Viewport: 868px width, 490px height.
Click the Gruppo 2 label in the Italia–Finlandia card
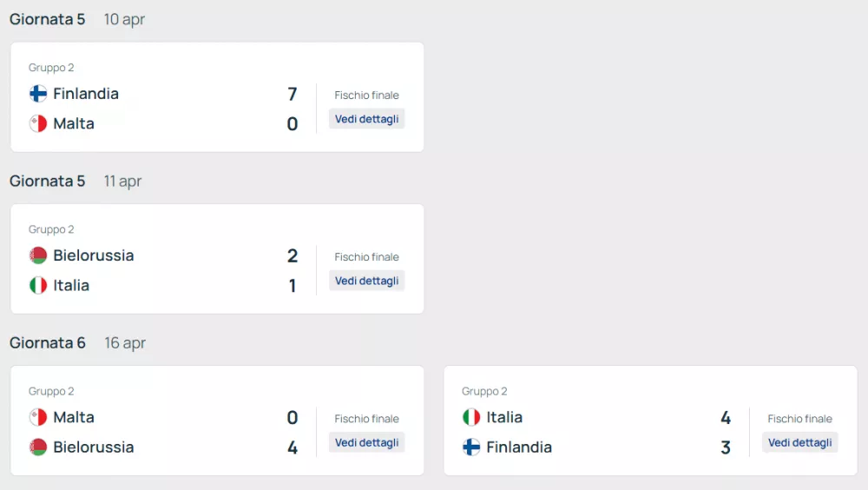[x=484, y=391]
